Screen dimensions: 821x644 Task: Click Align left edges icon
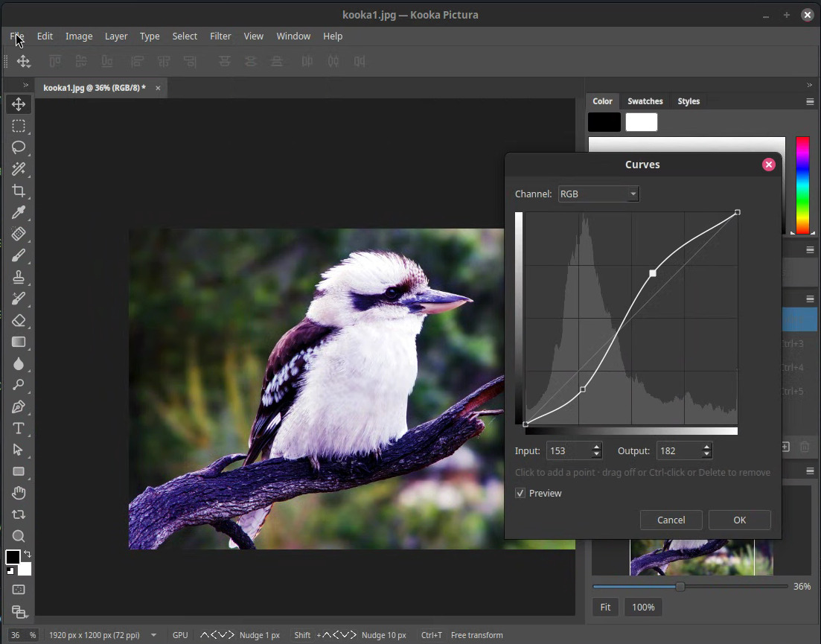coord(137,62)
